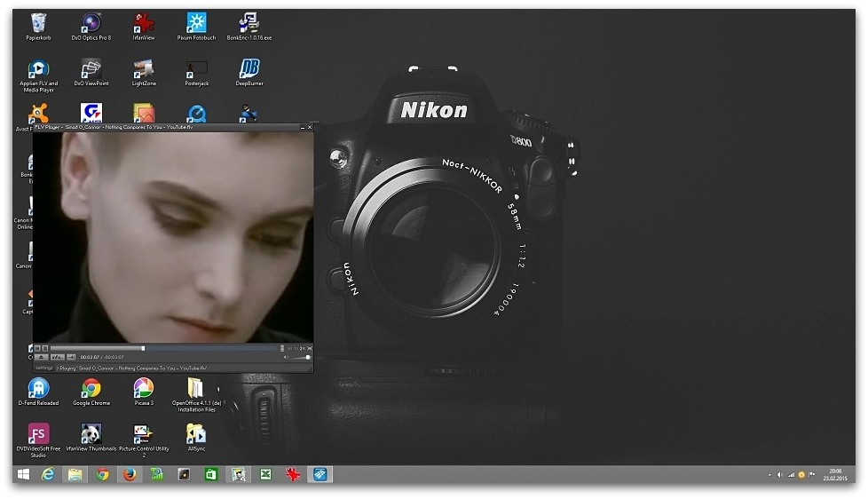Select the IrfanView Thumbnails desktop icon
Viewport: 868px width, 499px height.
tap(91, 438)
